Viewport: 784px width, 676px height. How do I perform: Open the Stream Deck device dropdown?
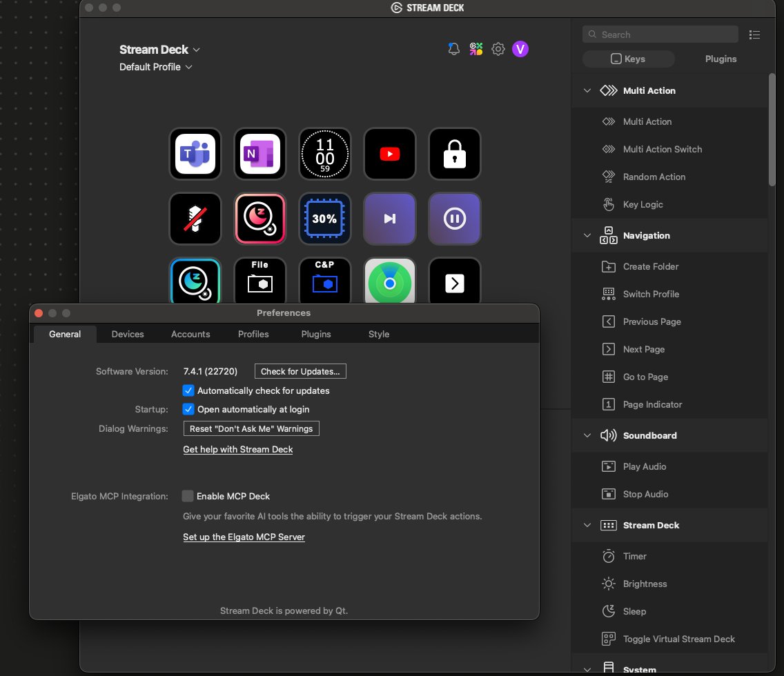[x=159, y=50]
